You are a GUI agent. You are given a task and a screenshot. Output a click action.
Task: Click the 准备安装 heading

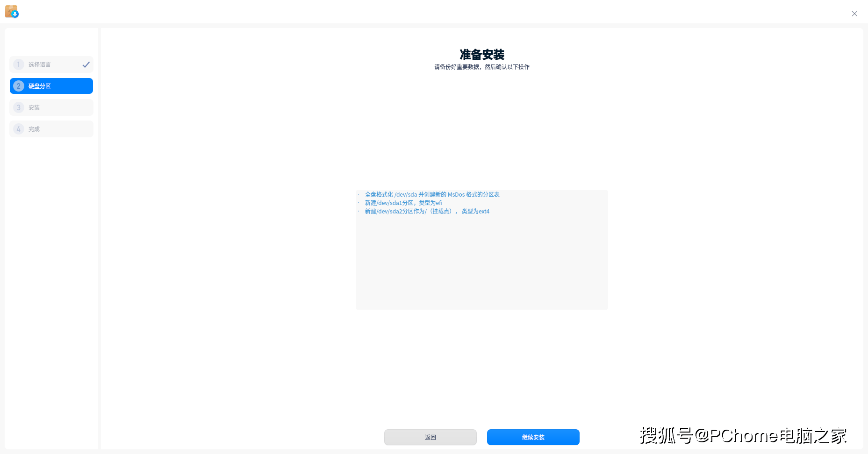pos(482,55)
